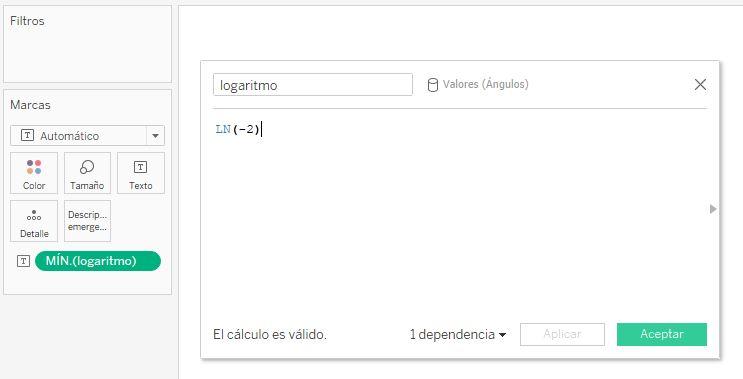Click the Aplicar button
The width and height of the screenshot is (743, 379).
pyautogui.click(x=562, y=334)
